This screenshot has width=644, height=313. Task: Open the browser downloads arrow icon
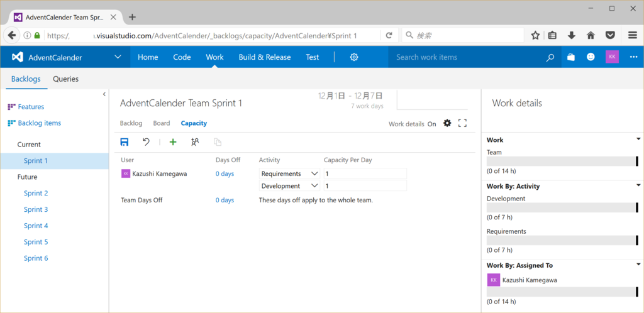coord(571,36)
